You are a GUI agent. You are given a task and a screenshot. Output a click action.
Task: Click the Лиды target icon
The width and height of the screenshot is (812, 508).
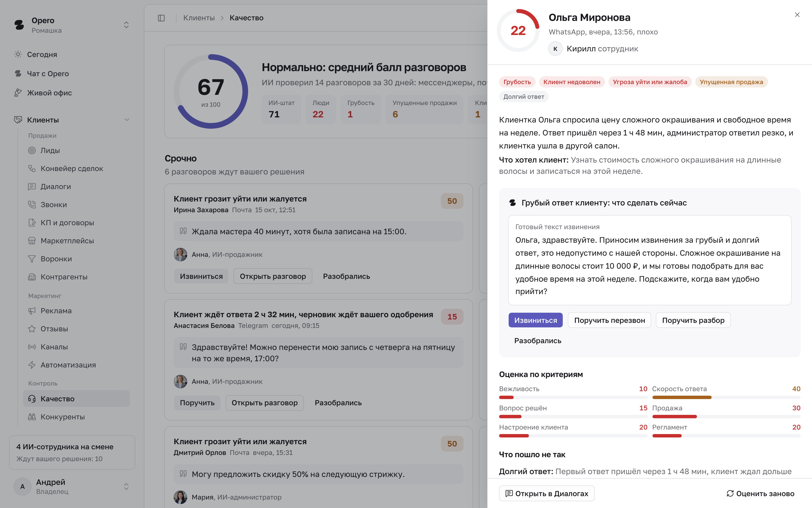[x=32, y=150]
